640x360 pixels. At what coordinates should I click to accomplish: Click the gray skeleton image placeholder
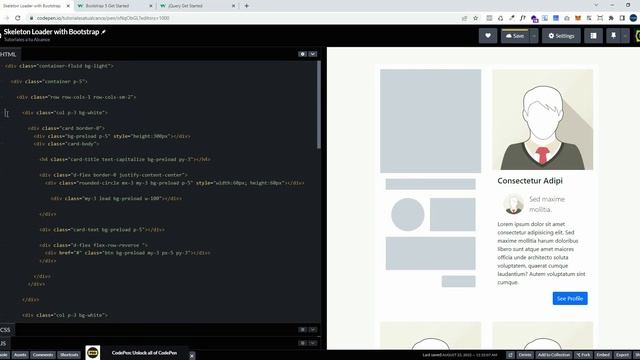431,121
